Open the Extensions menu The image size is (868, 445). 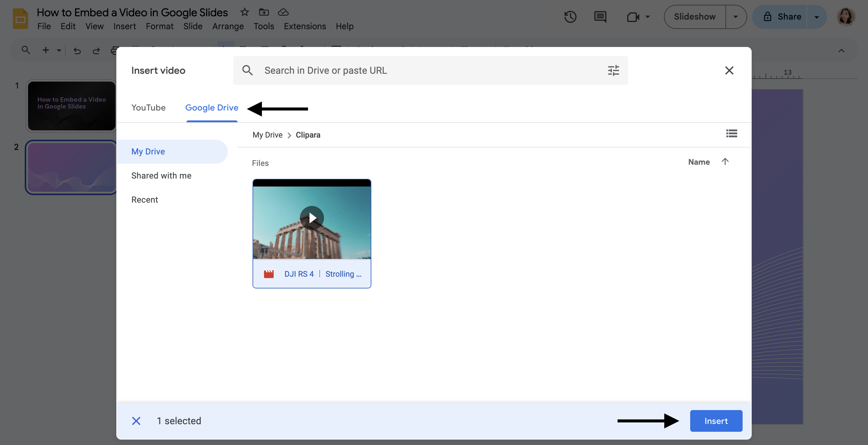pyautogui.click(x=305, y=26)
